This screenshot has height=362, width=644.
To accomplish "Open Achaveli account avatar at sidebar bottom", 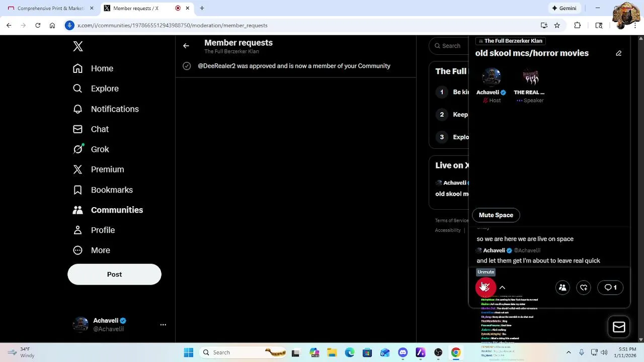I will [x=80, y=325].
